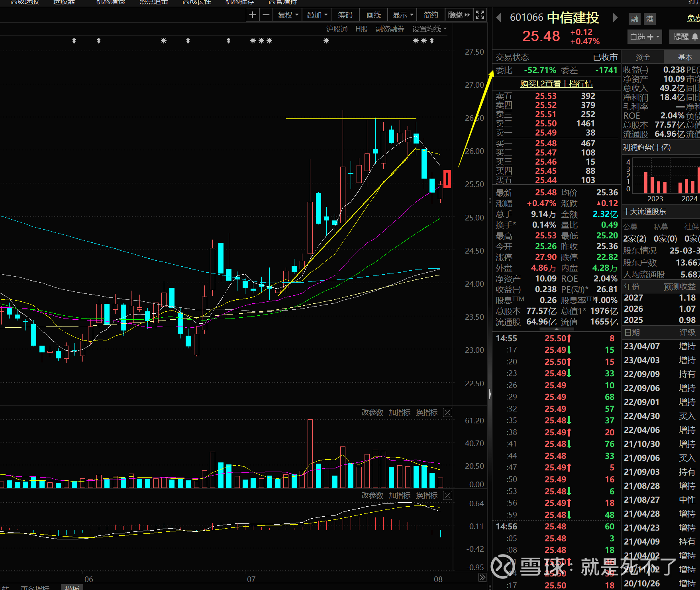Click the 06 month timeline label
Image resolution: width=700 pixels, height=590 pixels.
click(88, 579)
